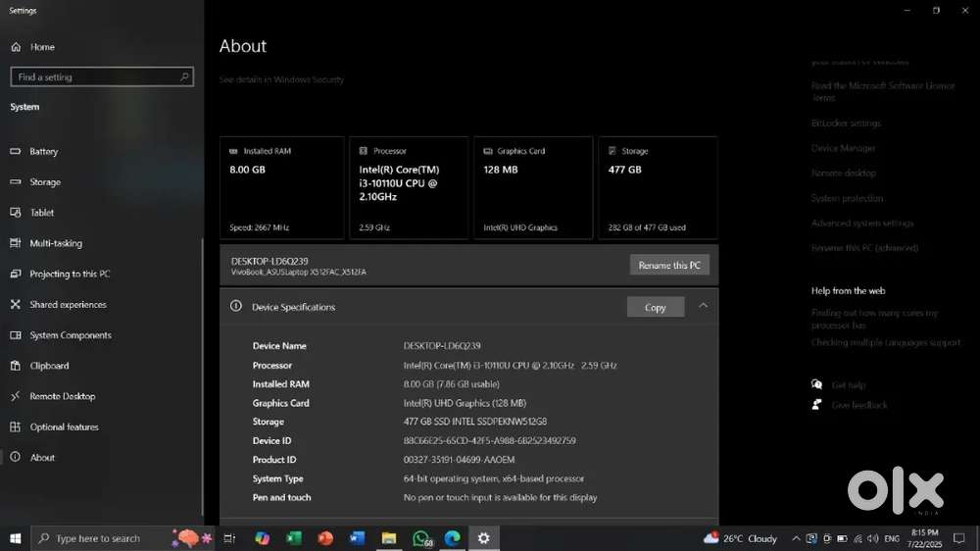Viewport: 980px width, 551px height.
Task: Open Battery settings
Action: (x=43, y=151)
